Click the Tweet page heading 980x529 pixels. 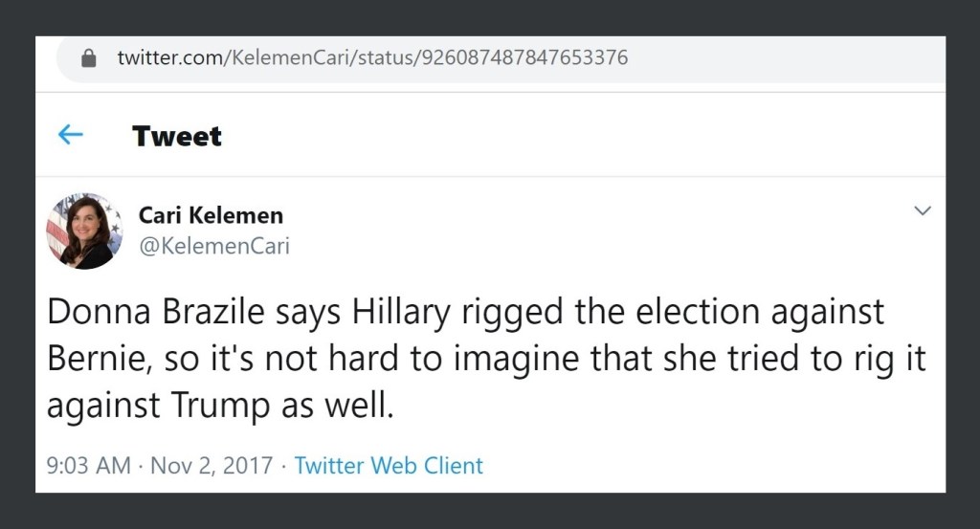pos(177,136)
